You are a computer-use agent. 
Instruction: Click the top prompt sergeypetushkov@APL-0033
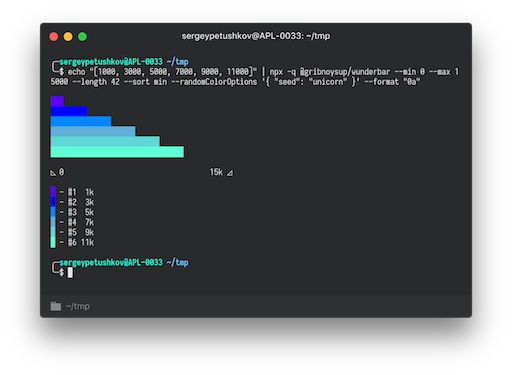tap(111, 62)
